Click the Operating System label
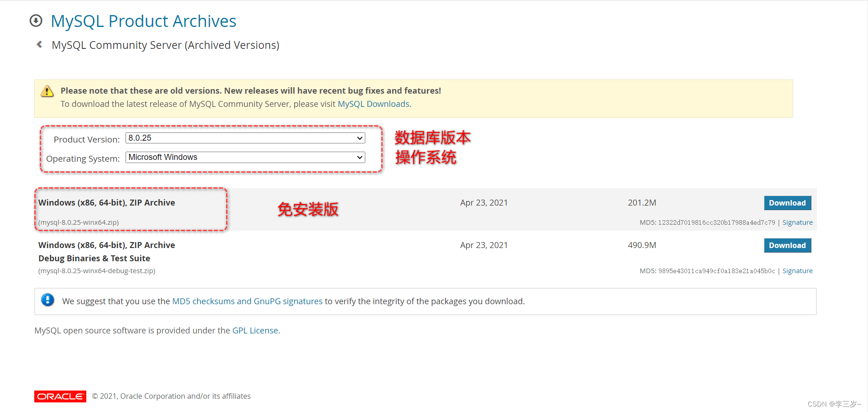The image size is (868, 412). click(83, 158)
